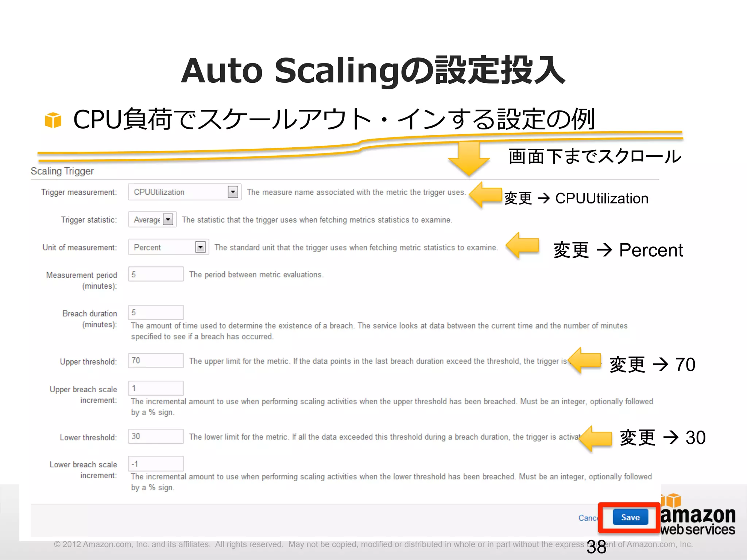Click the Lower threshold label

tap(88, 437)
